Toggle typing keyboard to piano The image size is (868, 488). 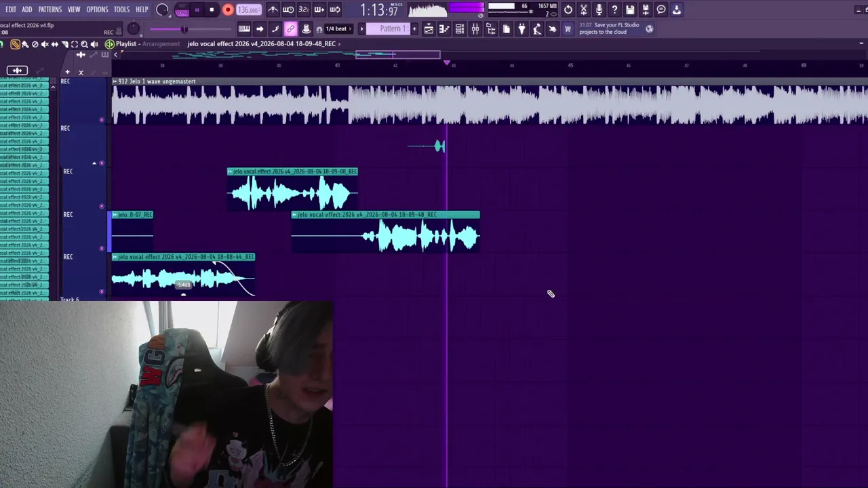point(244,29)
